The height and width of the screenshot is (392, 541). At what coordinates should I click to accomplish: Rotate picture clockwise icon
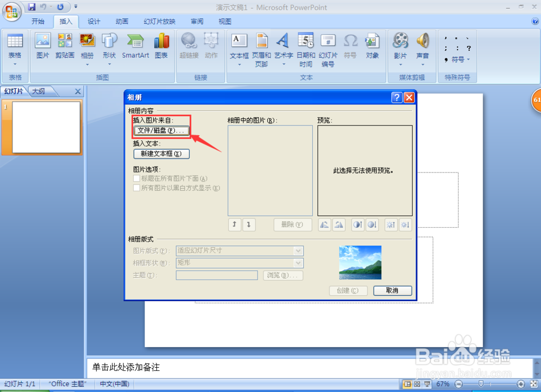point(339,225)
